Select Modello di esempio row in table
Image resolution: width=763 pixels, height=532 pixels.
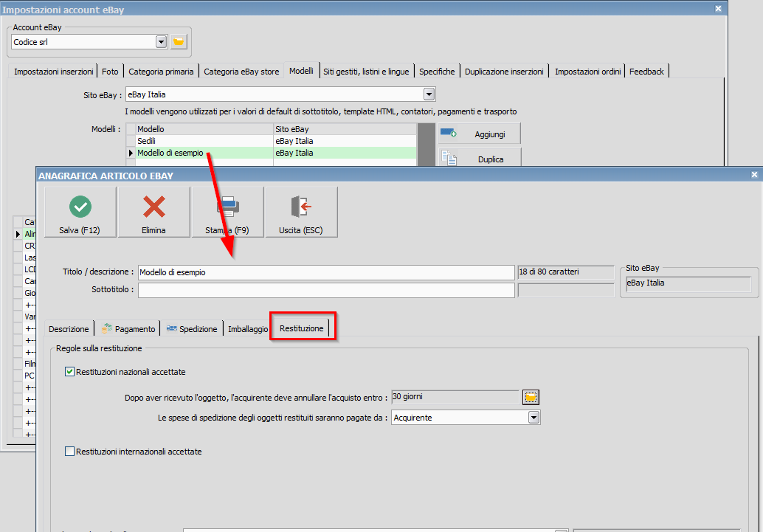271,153
